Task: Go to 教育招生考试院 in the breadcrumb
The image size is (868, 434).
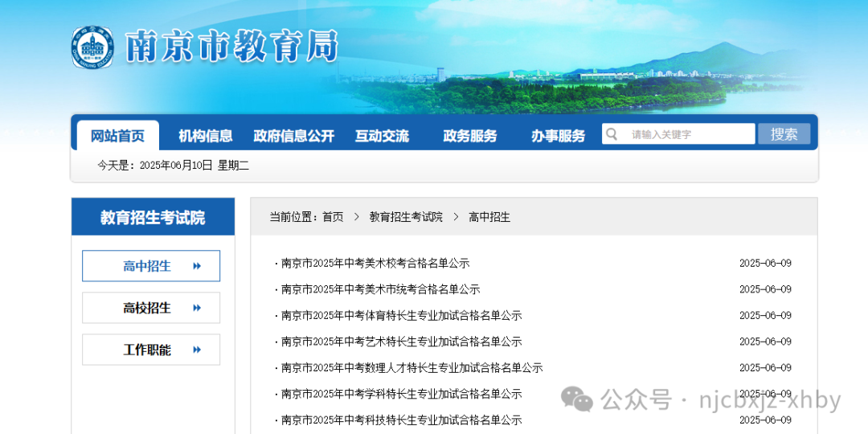Action: click(406, 217)
